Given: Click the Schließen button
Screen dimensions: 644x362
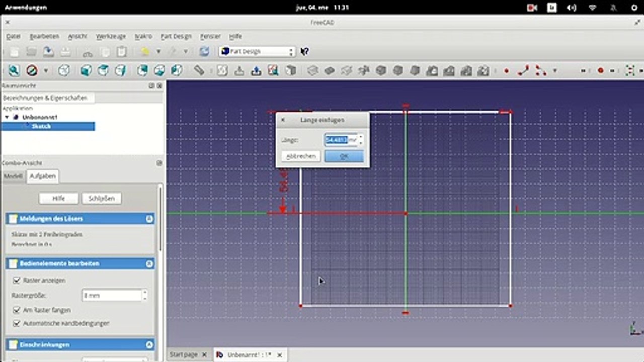Looking at the screenshot, I should point(102,199).
